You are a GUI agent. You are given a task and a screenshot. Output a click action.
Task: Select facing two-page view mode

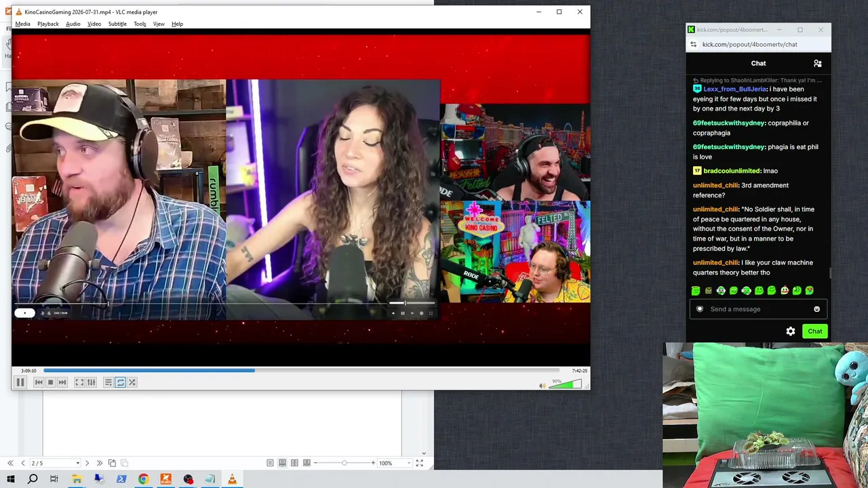pyautogui.click(x=294, y=463)
